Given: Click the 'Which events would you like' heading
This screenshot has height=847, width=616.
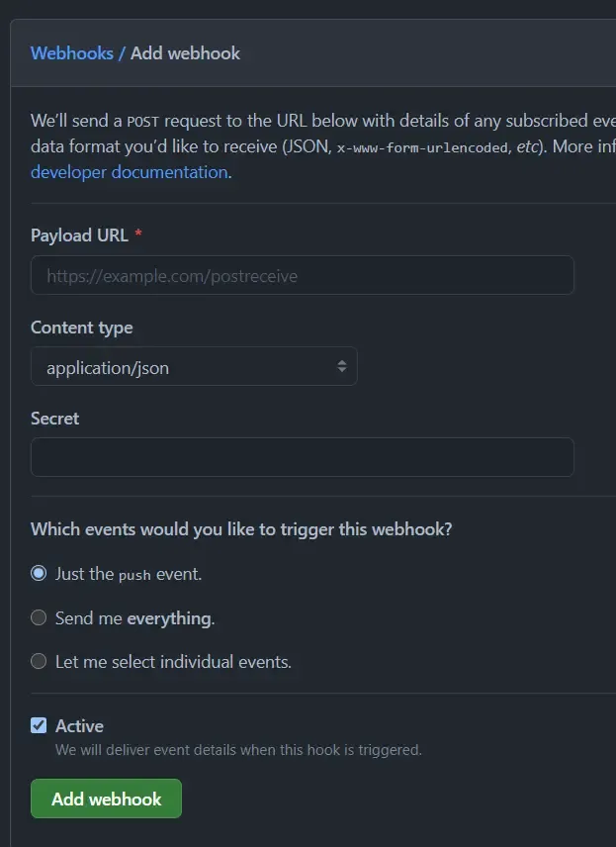Looking at the screenshot, I should [x=241, y=529].
